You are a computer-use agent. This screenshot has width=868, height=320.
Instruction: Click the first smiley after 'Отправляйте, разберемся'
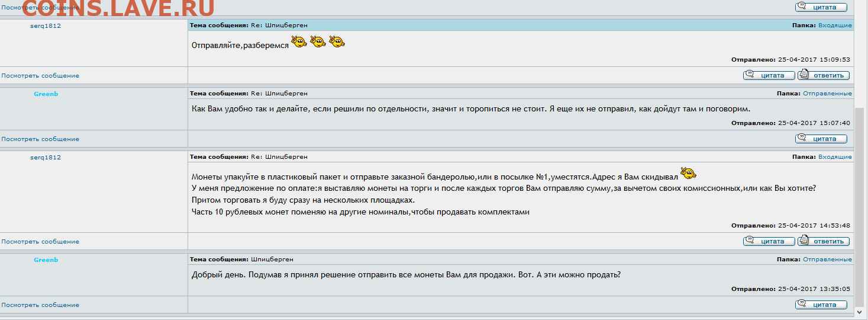[299, 42]
